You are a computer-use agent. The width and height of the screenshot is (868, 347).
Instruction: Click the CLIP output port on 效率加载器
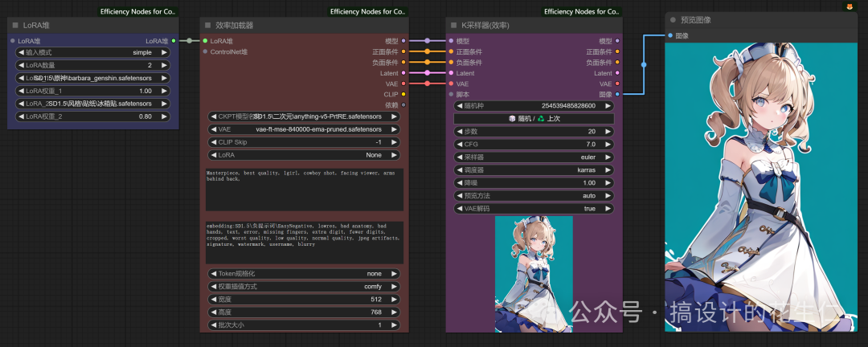click(x=403, y=94)
